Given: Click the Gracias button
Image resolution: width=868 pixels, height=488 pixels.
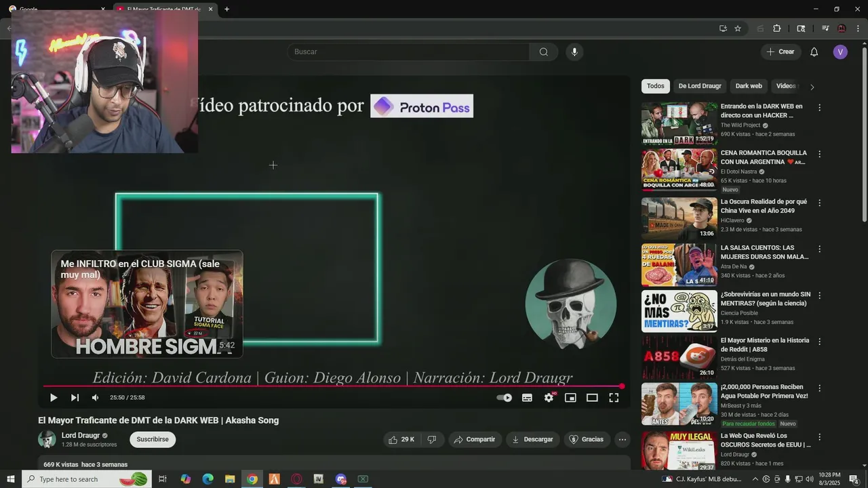Looking at the screenshot, I should 586,440.
